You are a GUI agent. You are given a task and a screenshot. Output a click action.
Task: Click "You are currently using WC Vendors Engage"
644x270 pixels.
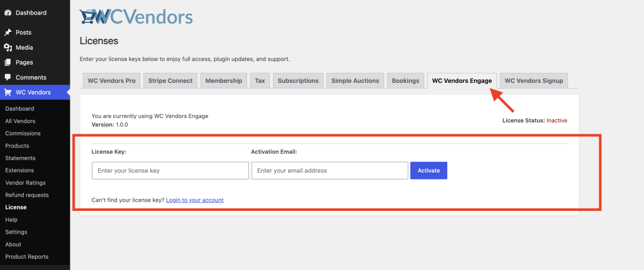[x=150, y=116]
